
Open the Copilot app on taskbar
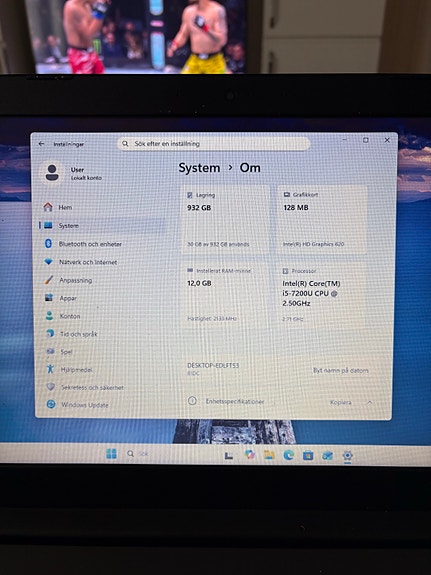(250, 455)
